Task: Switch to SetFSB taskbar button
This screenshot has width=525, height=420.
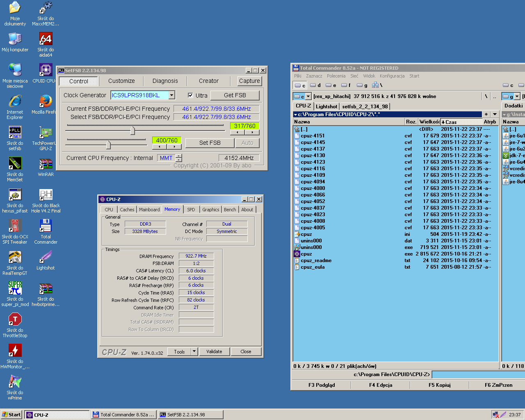Action: click(x=191, y=415)
